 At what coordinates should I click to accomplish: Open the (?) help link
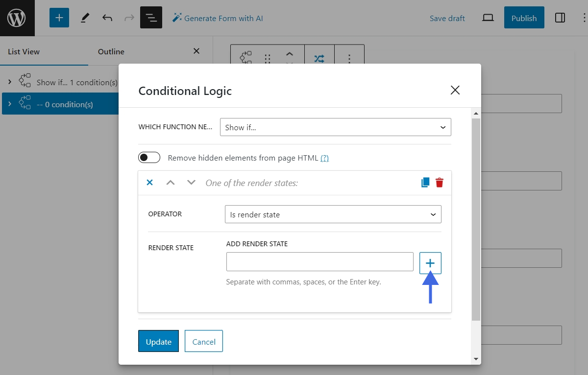tap(324, 158)
